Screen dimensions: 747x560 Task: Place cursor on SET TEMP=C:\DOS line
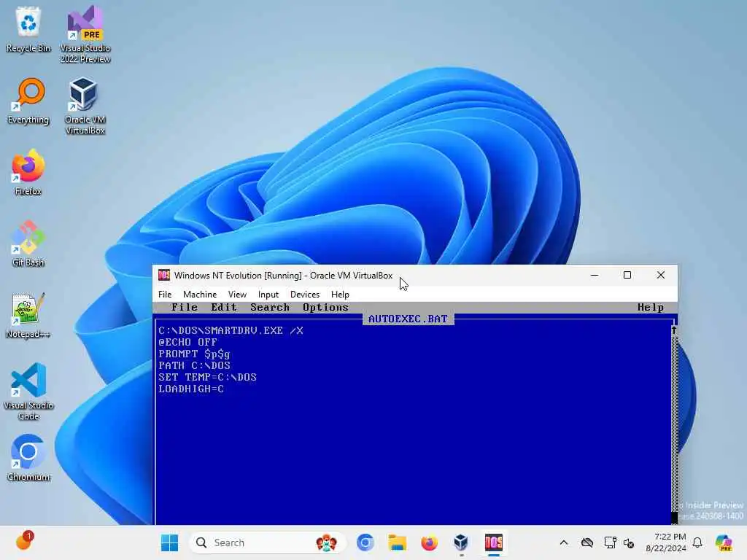(207, 377)
